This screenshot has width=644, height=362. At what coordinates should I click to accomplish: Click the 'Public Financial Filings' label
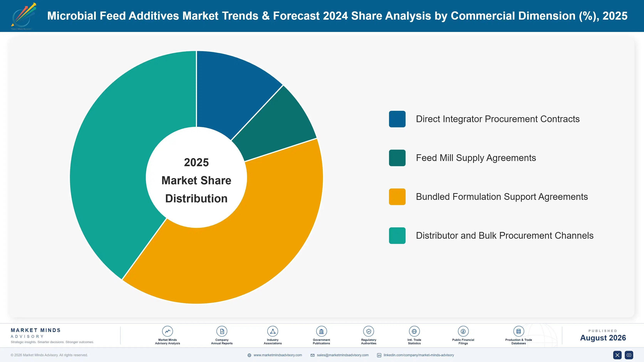pos(463,342)
